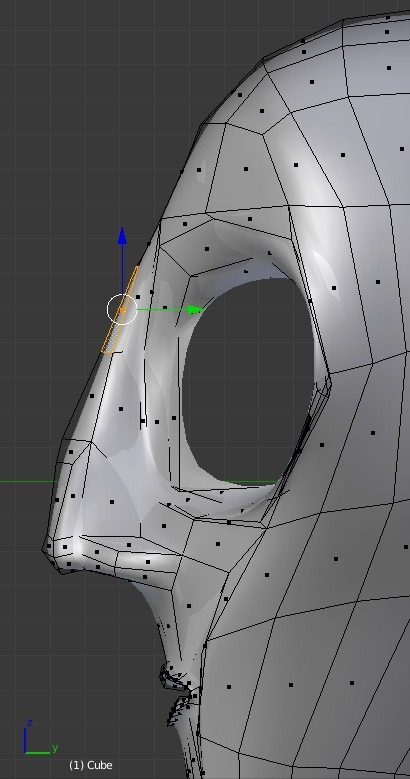The height and width of the screenshot is (779, 410).
Task: Select the face dot on the nose side
Action: click(121, 409)
